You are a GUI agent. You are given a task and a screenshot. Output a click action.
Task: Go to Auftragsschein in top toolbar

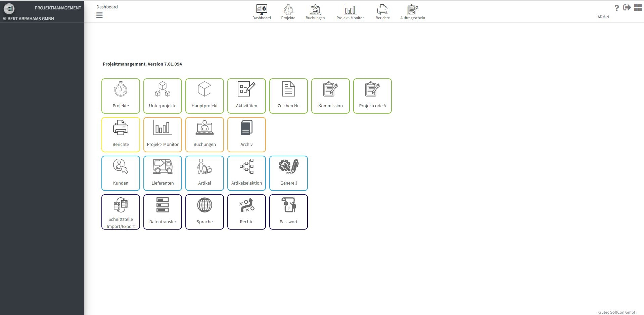pyautogui.click(x=413, y=12)
